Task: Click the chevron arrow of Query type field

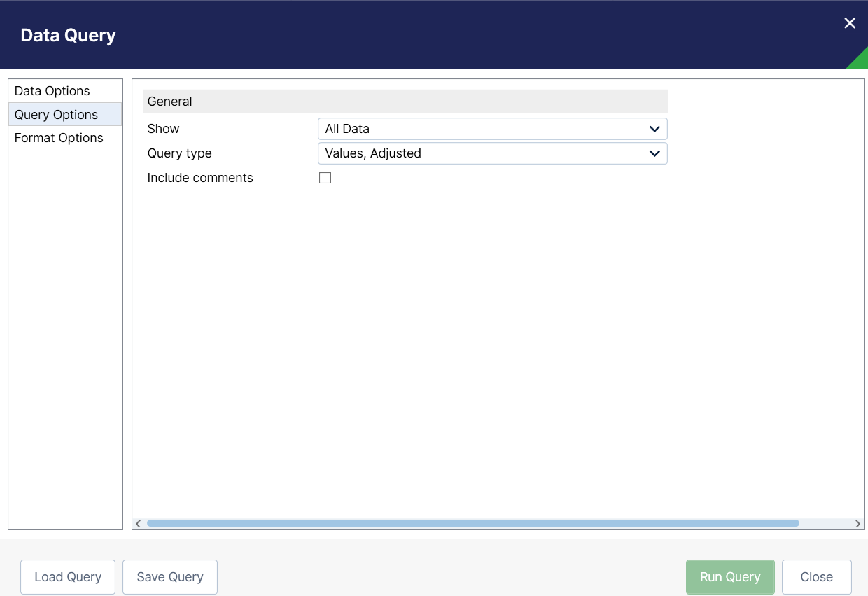Action: [x=654, y=153]
